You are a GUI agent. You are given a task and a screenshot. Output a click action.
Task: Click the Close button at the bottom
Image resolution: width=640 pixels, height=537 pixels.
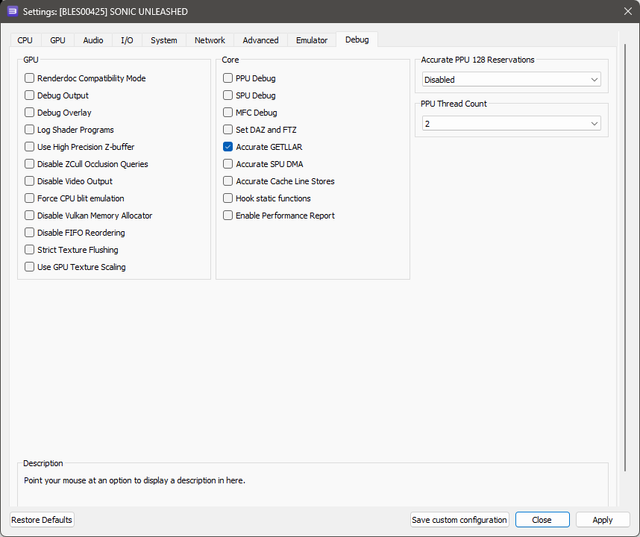tap(542, 520)
